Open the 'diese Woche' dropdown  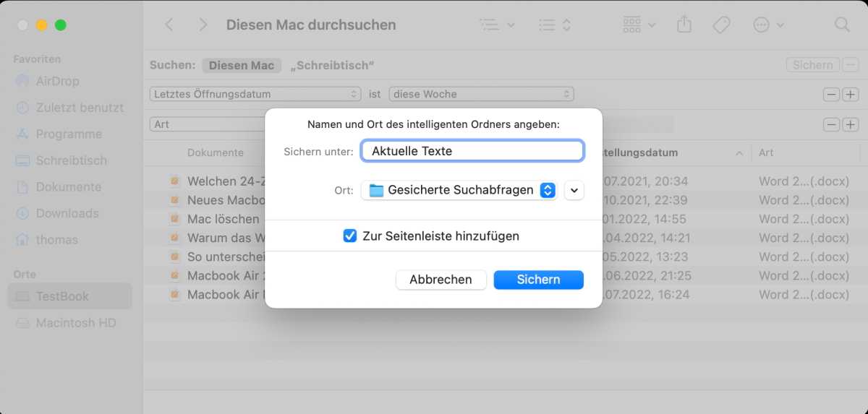pos(481,94)
